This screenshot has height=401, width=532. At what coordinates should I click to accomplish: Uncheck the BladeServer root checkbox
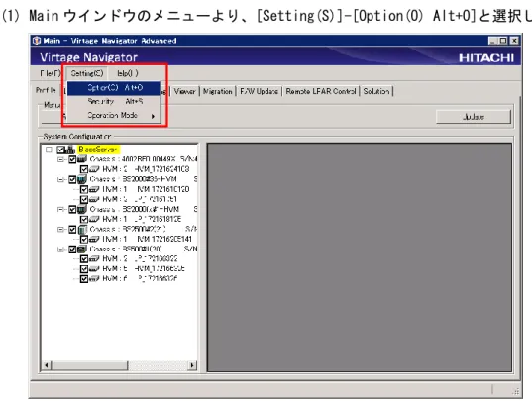tap(61, 150)
